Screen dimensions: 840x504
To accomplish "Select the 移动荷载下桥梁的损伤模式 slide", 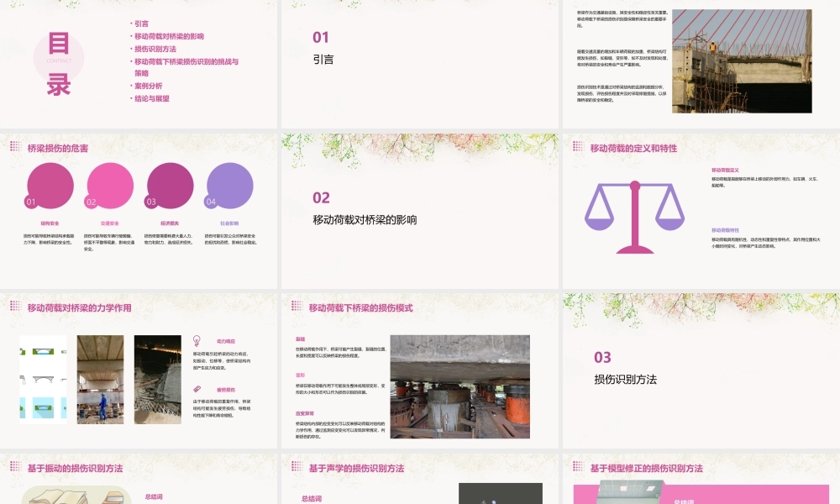I will point(419,370).
